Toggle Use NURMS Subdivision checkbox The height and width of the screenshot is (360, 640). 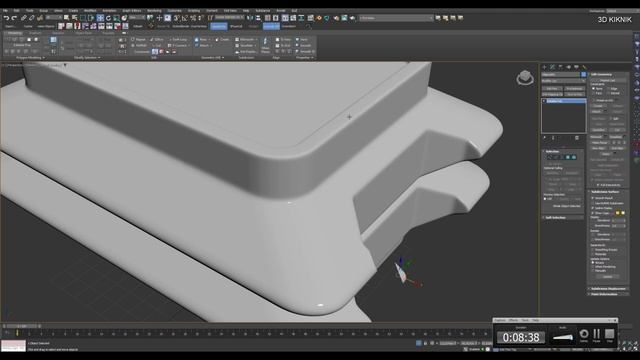593,203
